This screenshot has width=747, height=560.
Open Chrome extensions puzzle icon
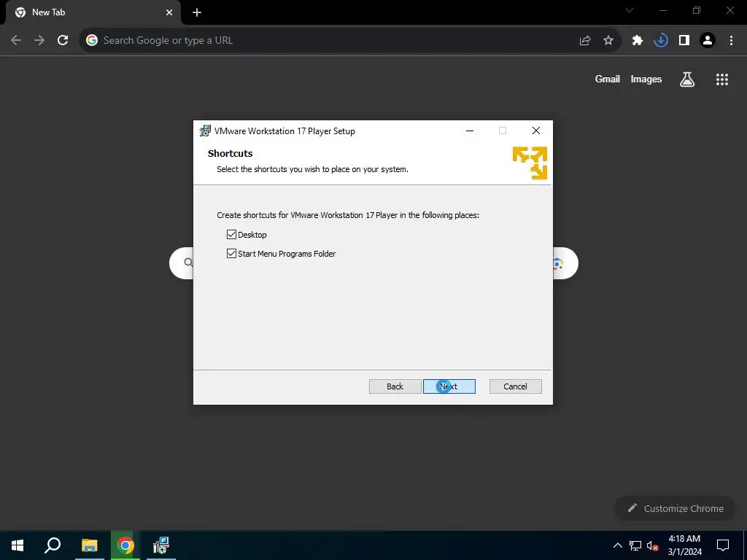[x=638, y=41]
